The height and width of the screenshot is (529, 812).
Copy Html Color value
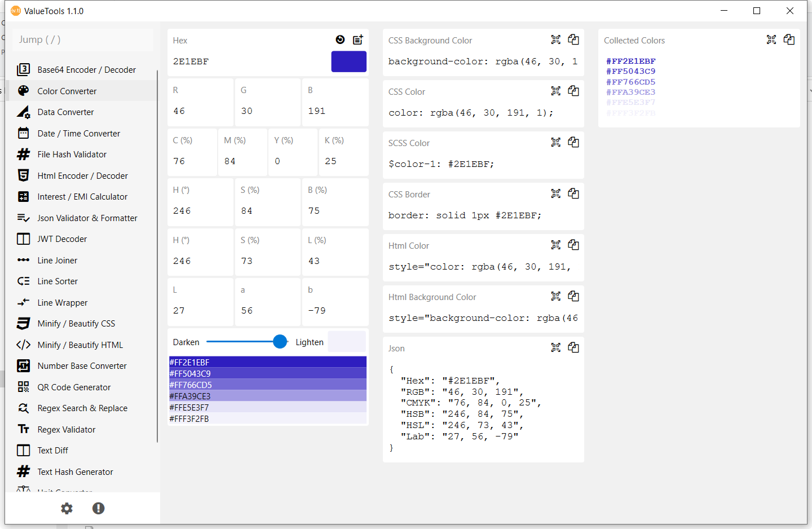pos(573,245)
